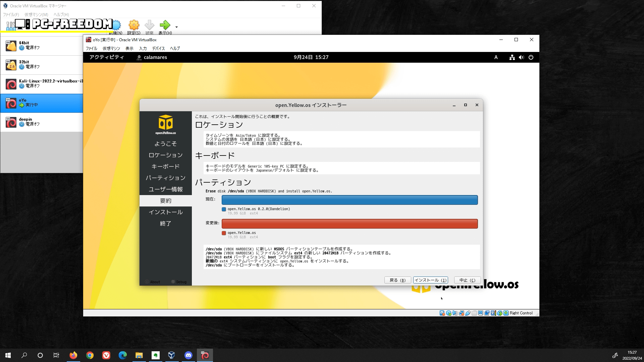
Task: Click the optical disk status icon
Action: 448,313
